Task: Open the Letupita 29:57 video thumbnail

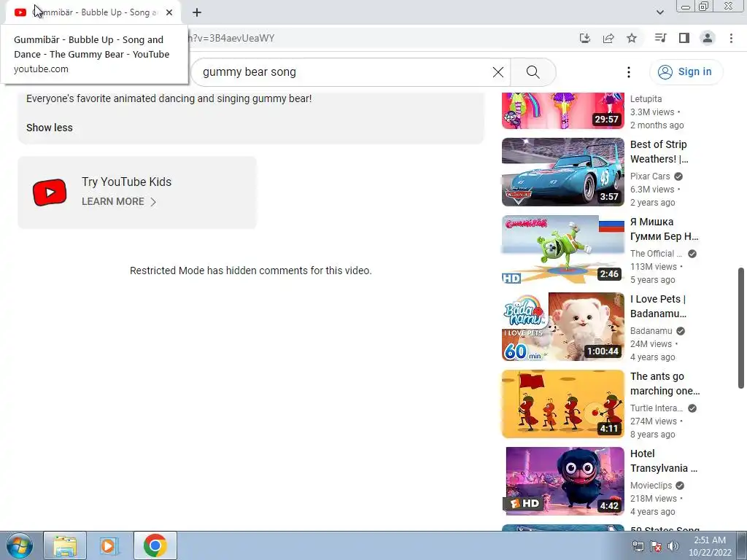Action: coord(562,111)
